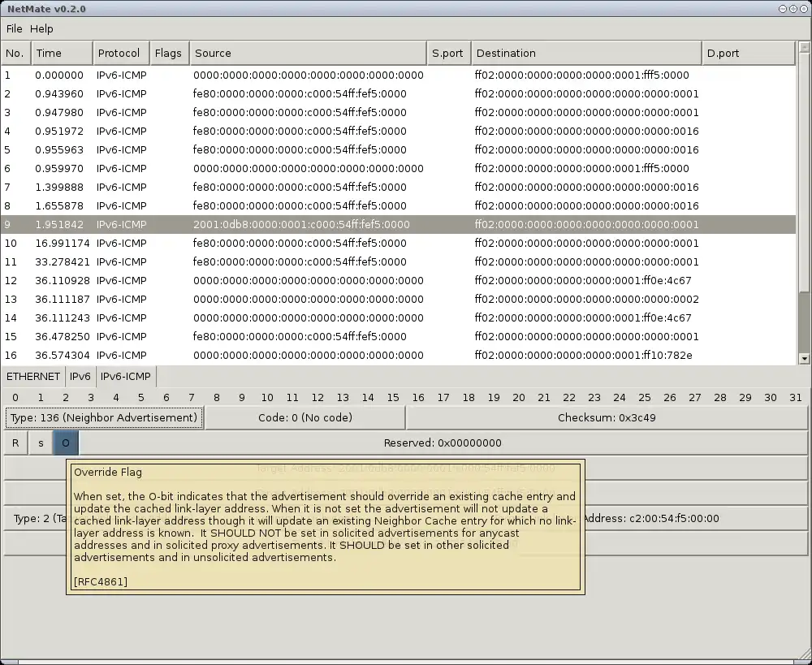The width and height of the screenshot is (812, 665).
Task: Select the IPv6-ICMP tab
Action: coord(126,377)
